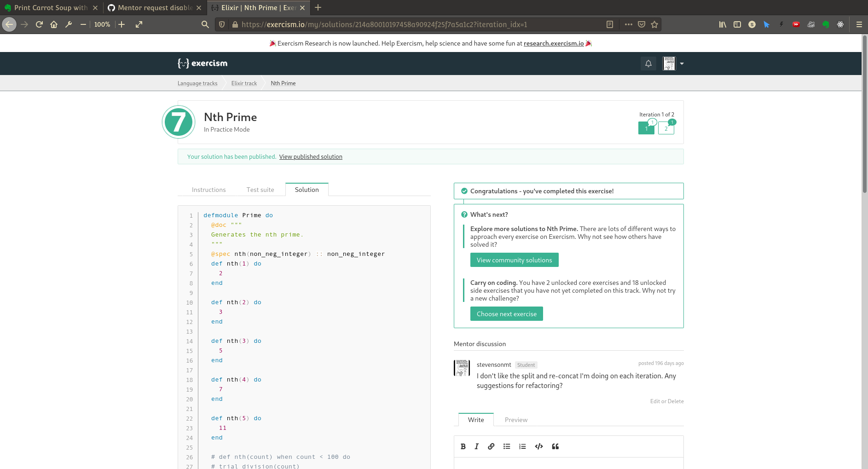This screenshot has width=868, height=469.
Task: Click the Exercism logo
Action: point(202,63)
